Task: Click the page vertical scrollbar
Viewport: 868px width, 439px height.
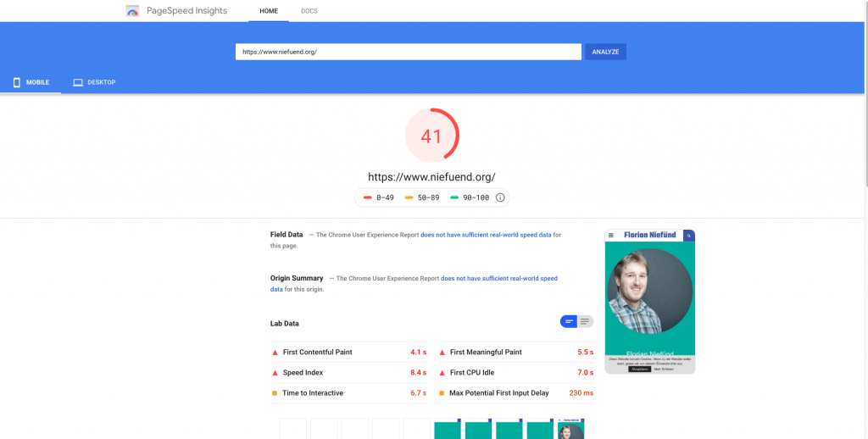Action: click(865, 94)
